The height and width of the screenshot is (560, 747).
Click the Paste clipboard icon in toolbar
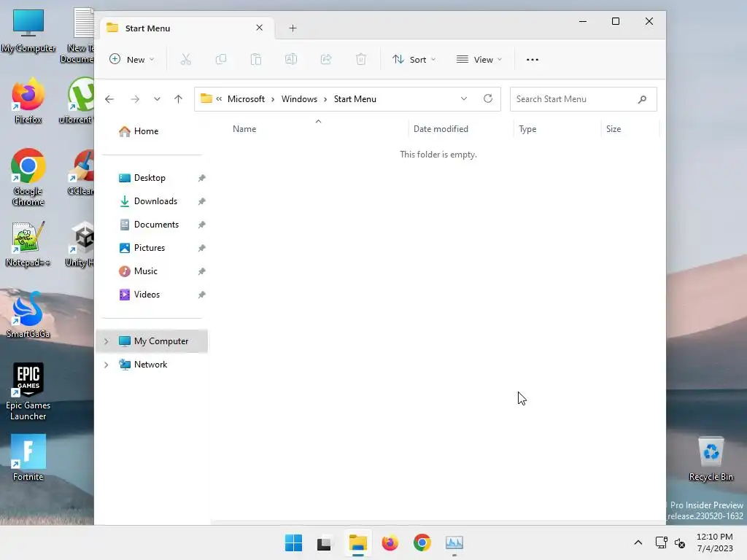(x=256, y=60)
